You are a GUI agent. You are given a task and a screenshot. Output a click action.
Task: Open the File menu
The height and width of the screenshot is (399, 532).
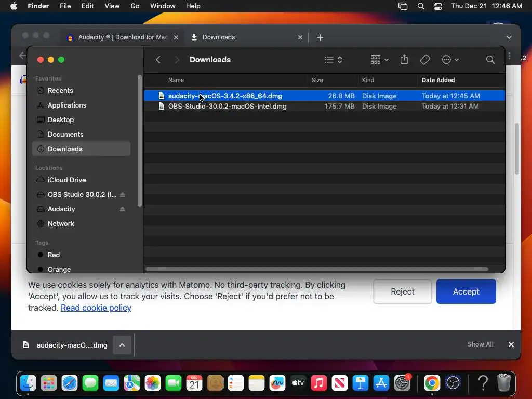click(65, 6)
